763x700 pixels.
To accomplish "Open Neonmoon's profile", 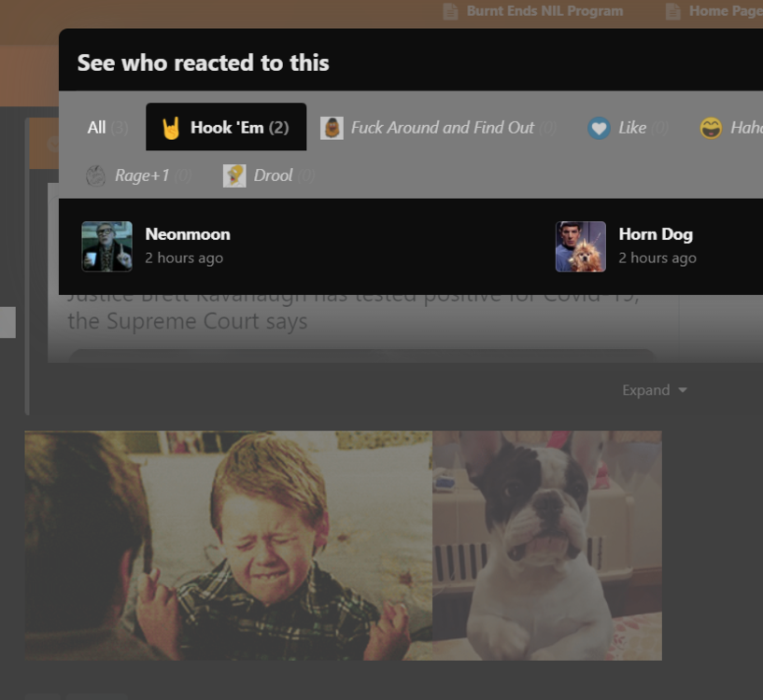I will 187,234.
